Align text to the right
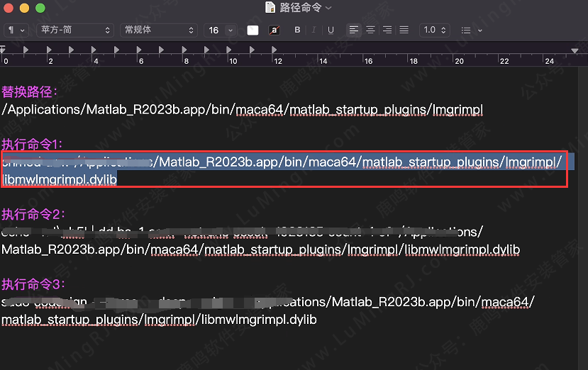588x370 pixels. (x=387, y=30)
